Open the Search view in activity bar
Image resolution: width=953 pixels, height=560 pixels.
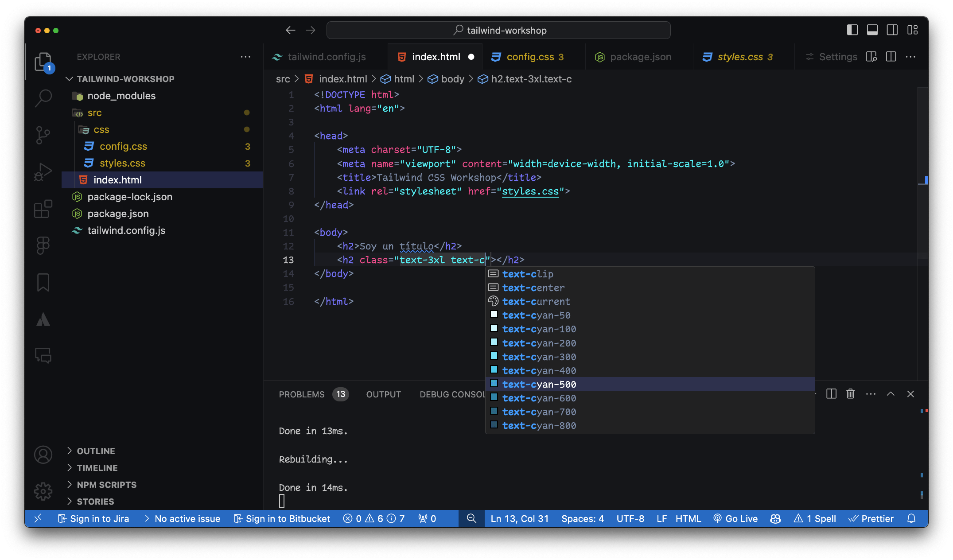coord(43,97)
